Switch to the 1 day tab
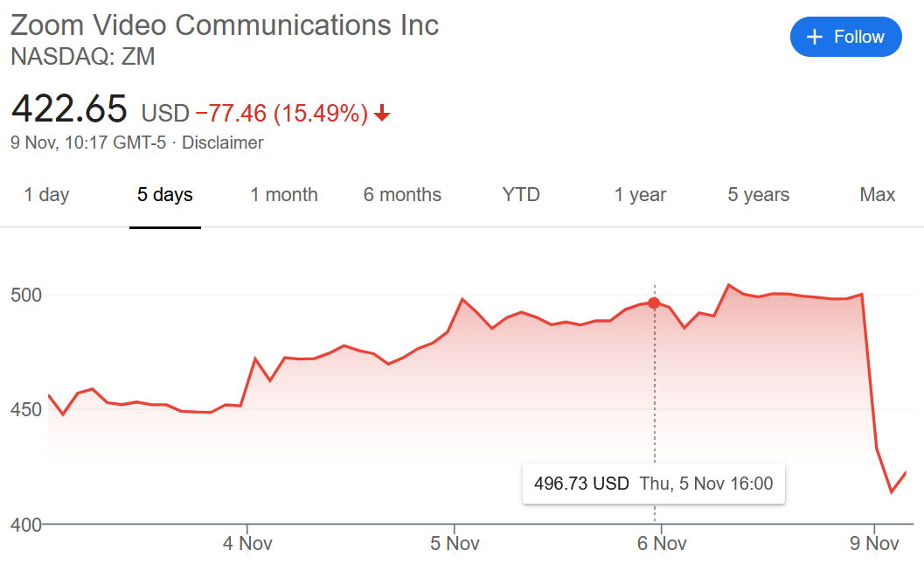The width and height of the screenshot is (924, 578). [x=46, y=194]
